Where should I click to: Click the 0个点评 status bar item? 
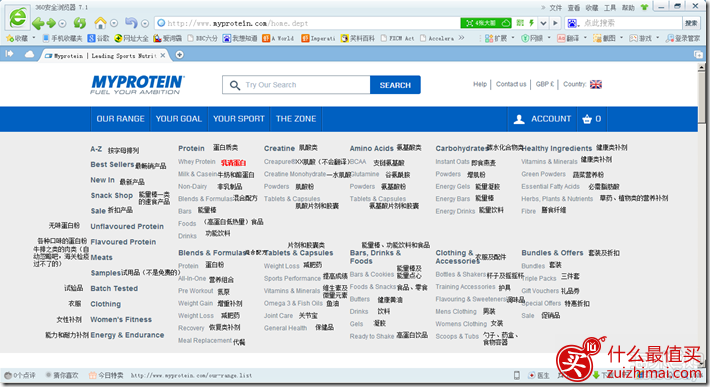(x=20, y=375)
